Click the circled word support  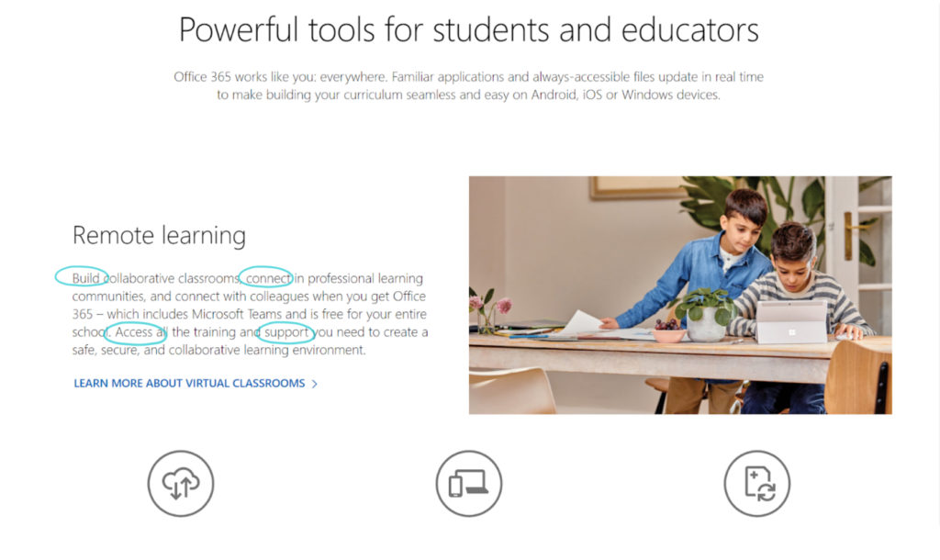(x=286, y=332)
